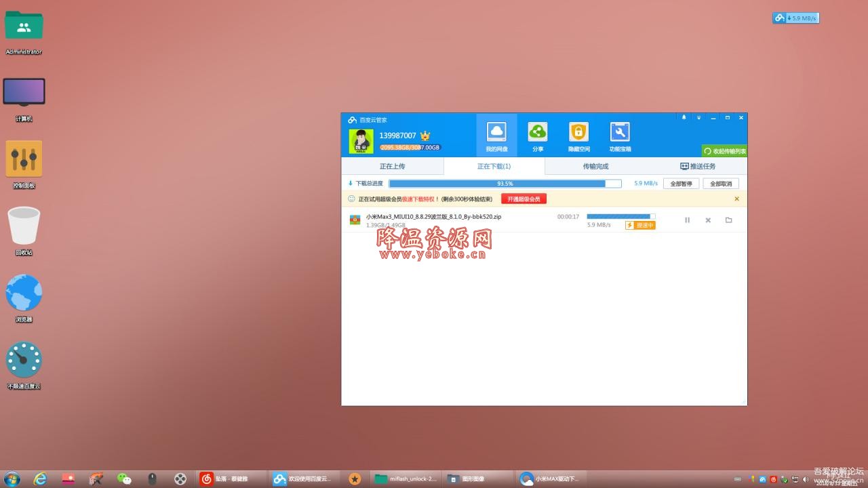Click the 小米Max3 zip file's own progress bar
868x488 pixels.
pos(621,217)
